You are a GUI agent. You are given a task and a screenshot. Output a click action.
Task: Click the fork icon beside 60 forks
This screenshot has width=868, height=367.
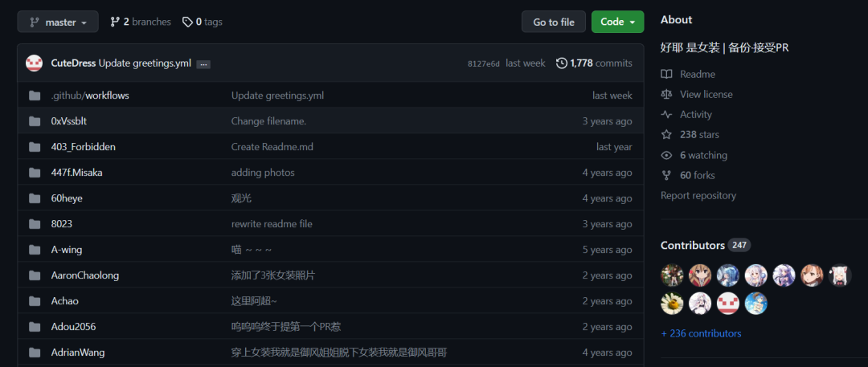click(x=666, y=176)
